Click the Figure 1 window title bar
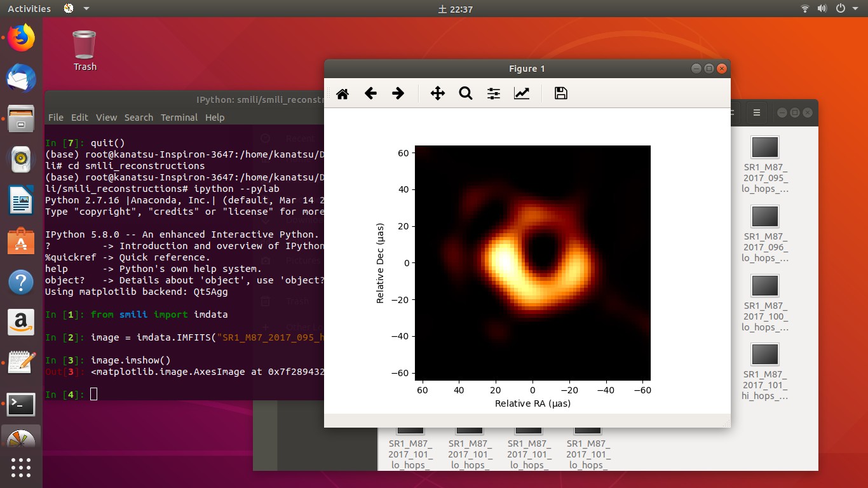This screenshot has height=488, width=868. coord(527,69)
